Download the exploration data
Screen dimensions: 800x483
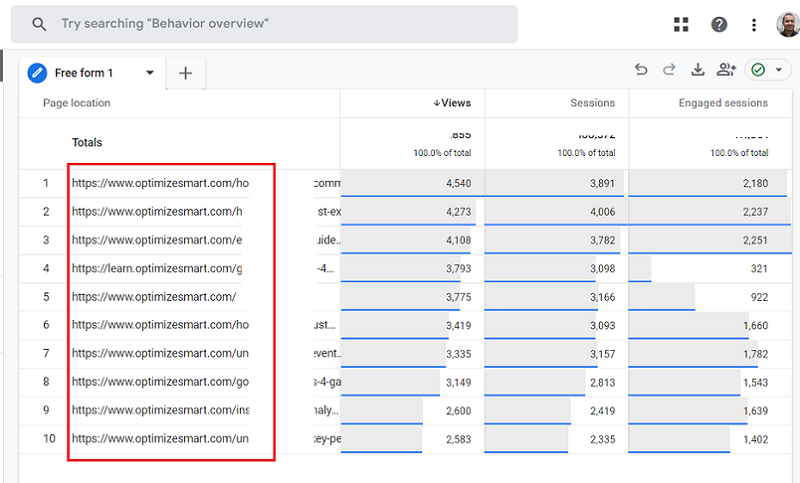[x=697, y=69]
